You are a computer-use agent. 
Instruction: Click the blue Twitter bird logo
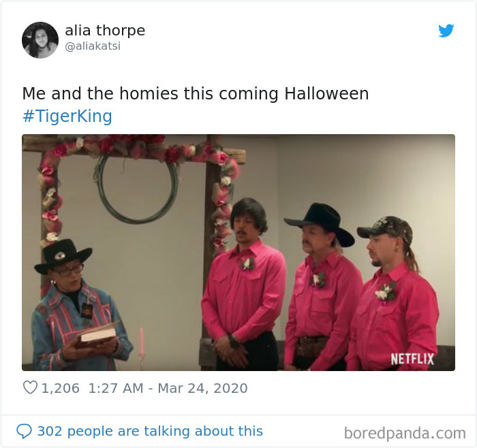pyautogui.click(x=446, y=31)
